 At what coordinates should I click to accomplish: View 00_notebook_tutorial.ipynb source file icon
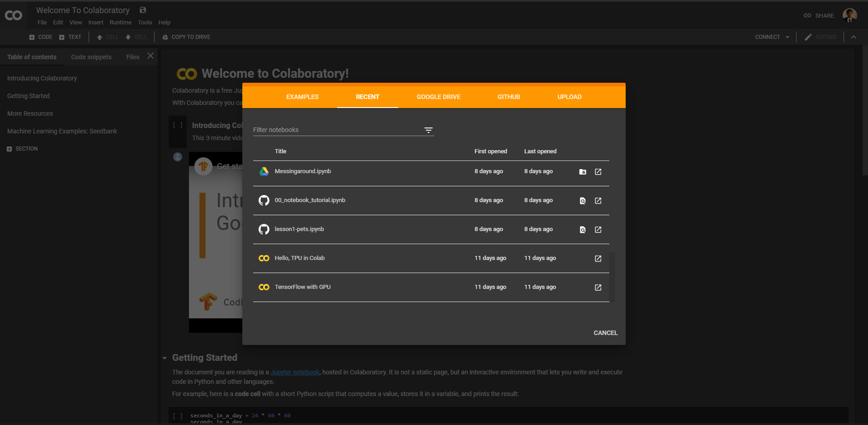click(x=583, y=201)
